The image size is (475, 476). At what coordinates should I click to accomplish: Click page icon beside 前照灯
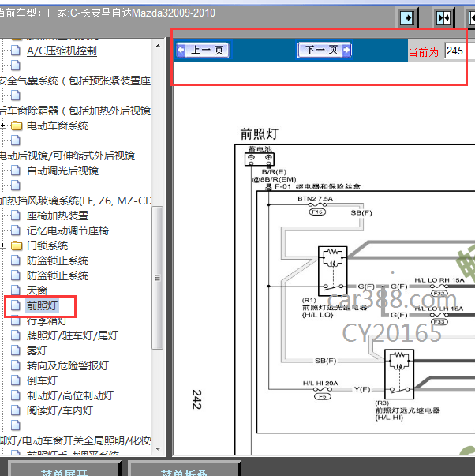[16, 305]
